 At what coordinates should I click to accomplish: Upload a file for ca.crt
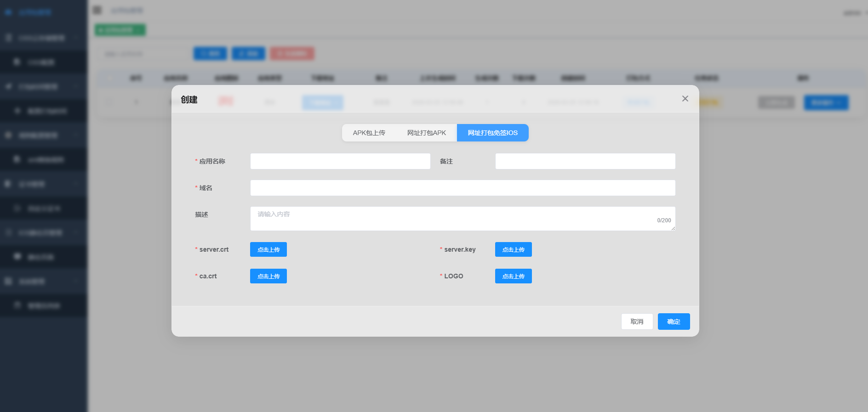pyautogui.click(x=268, y=276)
